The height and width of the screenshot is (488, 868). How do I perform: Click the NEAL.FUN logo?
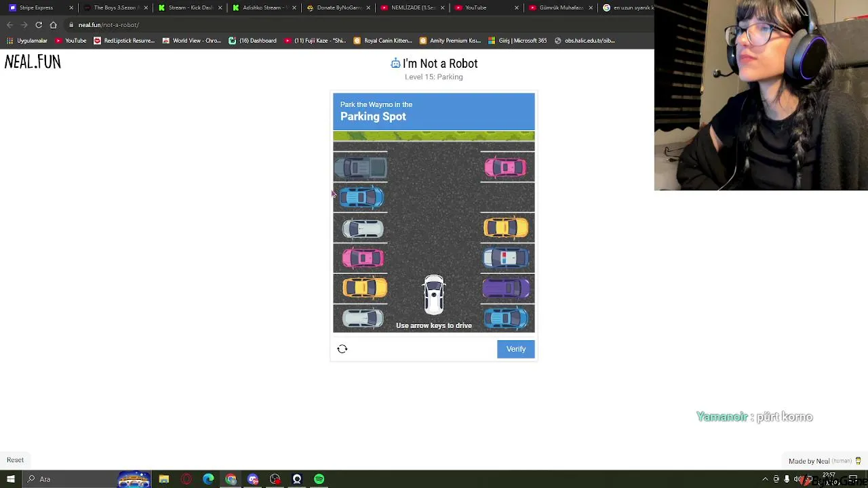[33, 62]
